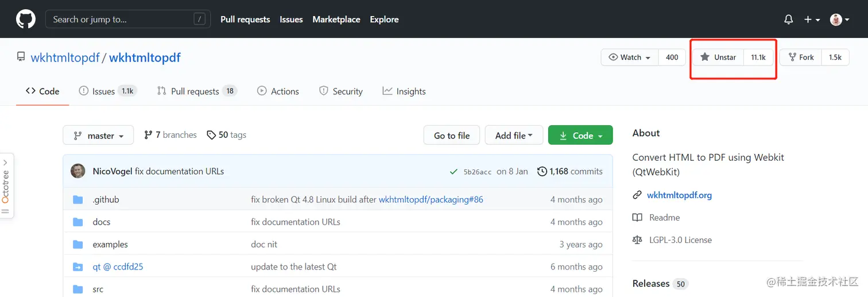Open the doc nit commit message

pos(264,244)
